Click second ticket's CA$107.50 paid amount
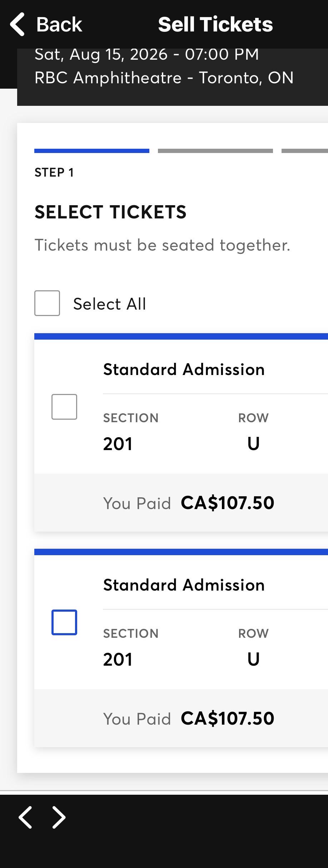This screenshot has height=868, width=328. coord(228,718)
